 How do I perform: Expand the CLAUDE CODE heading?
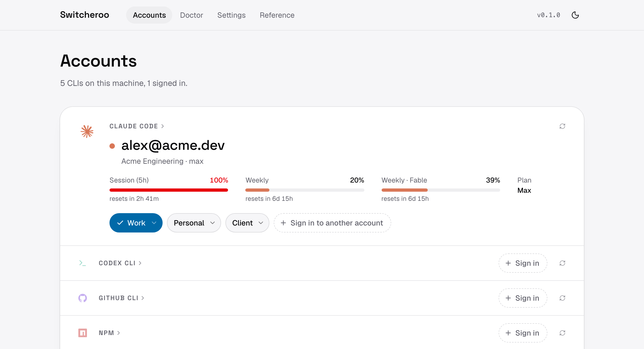[137, 126]
